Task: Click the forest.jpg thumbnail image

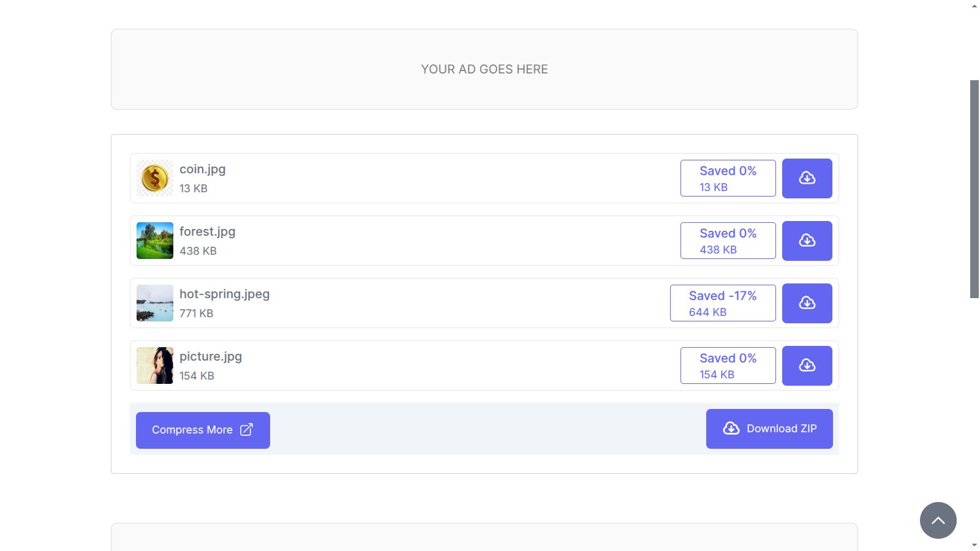Action: point(155,241)
